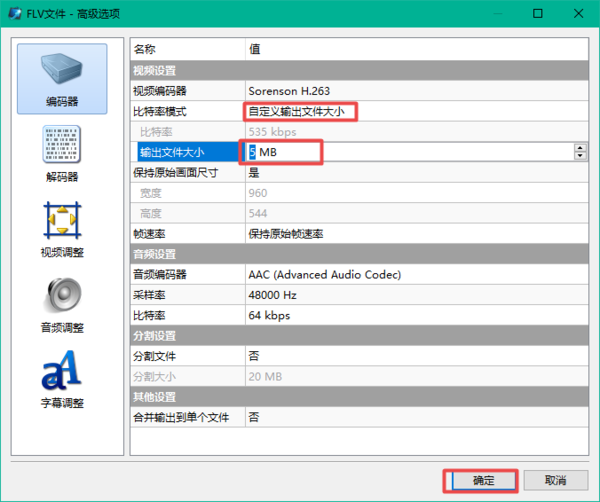Change video encoder Sorenson H.263

[416, 91]
